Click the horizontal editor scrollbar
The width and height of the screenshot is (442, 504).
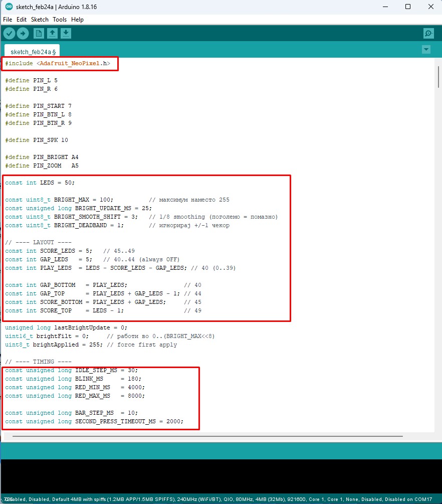click(x=208, y=436)
